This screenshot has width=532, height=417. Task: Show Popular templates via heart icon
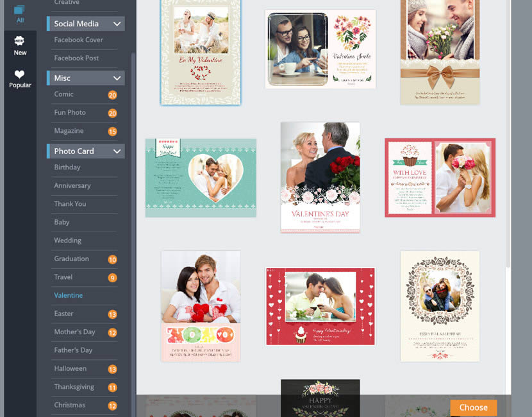20,79
